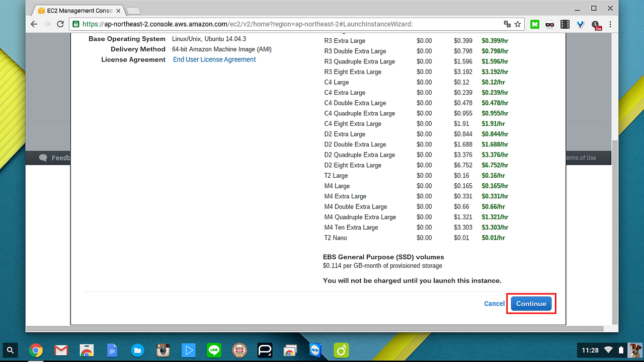The image size is (644, 362).
Task: Click the 'M4 Ten Extra Large' row label
Action: tap(351, 228)
